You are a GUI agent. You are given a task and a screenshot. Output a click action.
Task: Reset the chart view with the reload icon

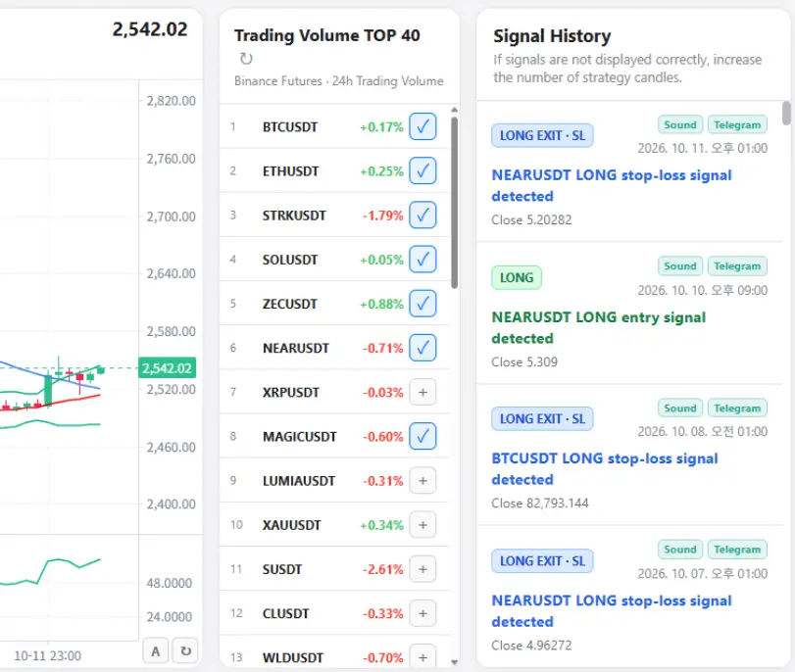(185, 650)
